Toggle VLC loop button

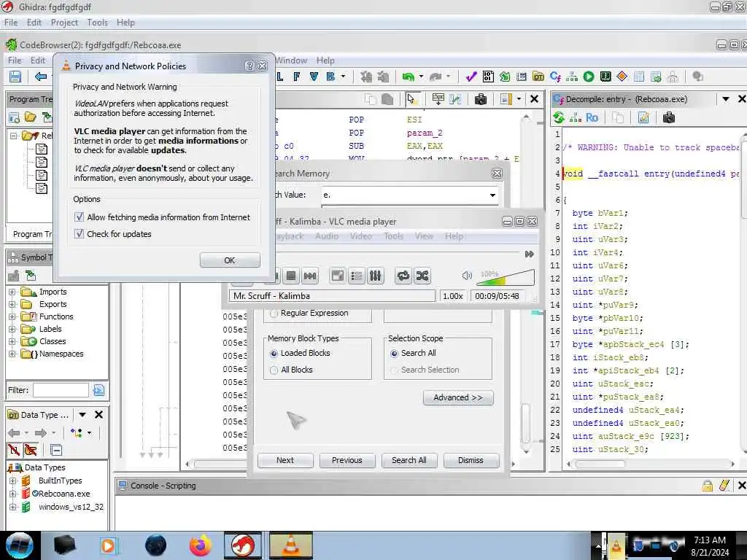403,276
